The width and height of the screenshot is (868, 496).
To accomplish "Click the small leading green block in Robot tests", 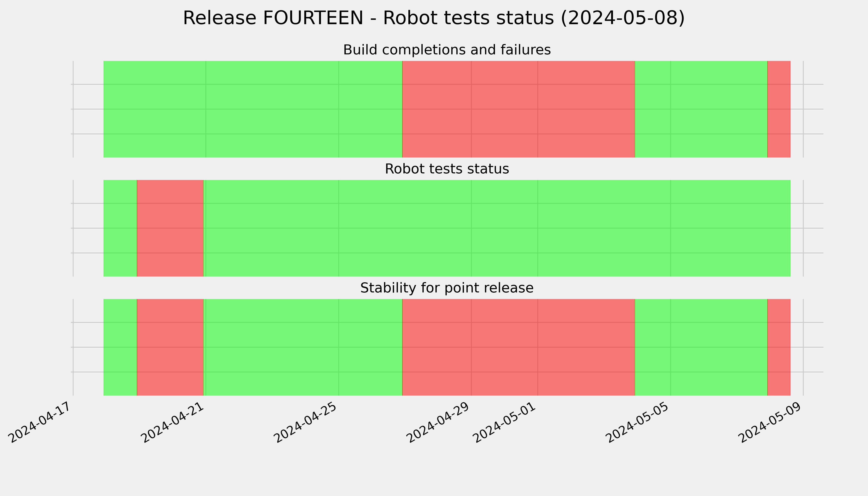I will click(120, 228).
